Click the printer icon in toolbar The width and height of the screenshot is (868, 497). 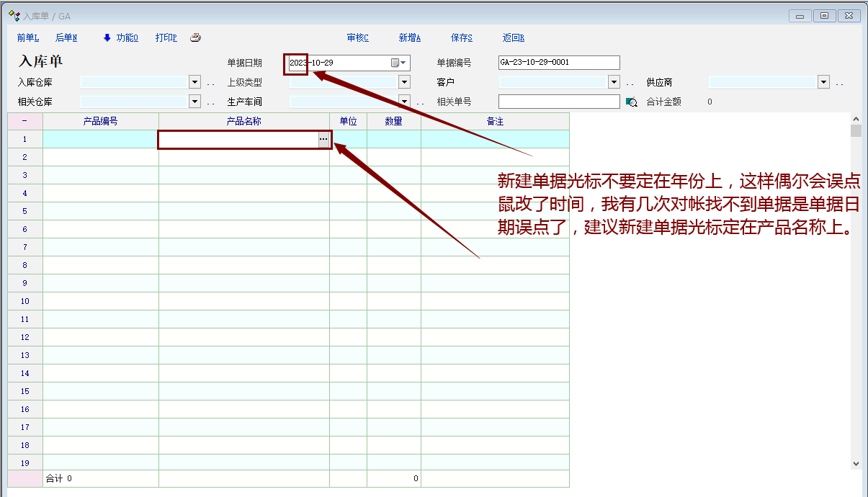195,38
